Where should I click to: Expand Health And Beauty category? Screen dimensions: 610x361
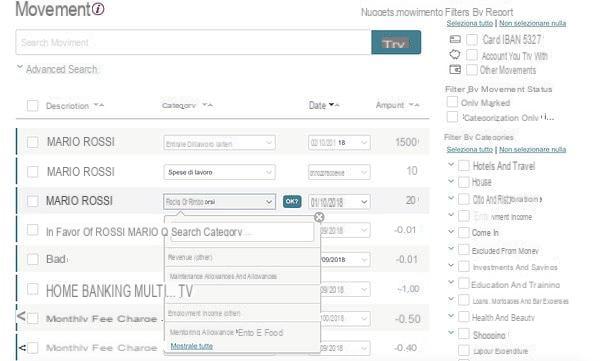(x=451, y=316)
